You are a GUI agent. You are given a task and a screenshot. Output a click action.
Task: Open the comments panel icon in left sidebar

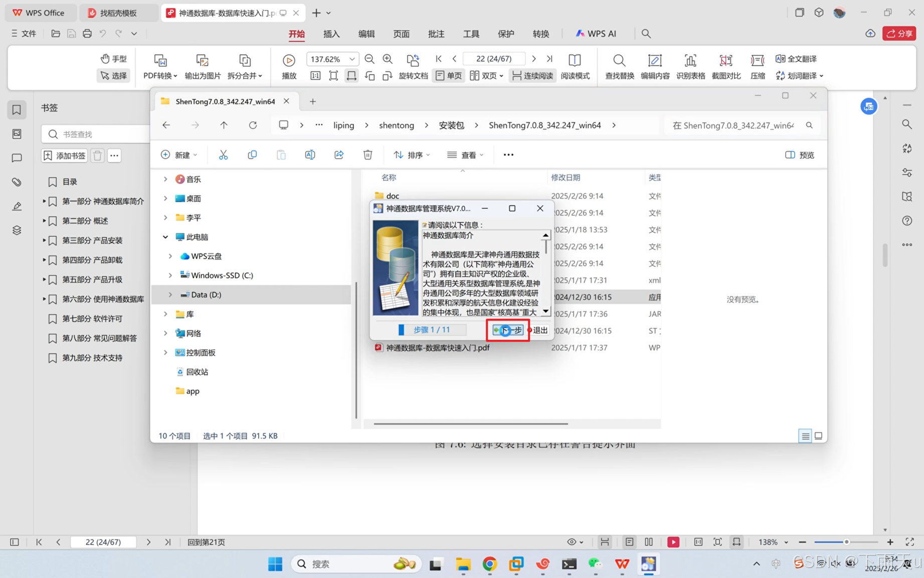pyautogui.click(x=17, y=158)
